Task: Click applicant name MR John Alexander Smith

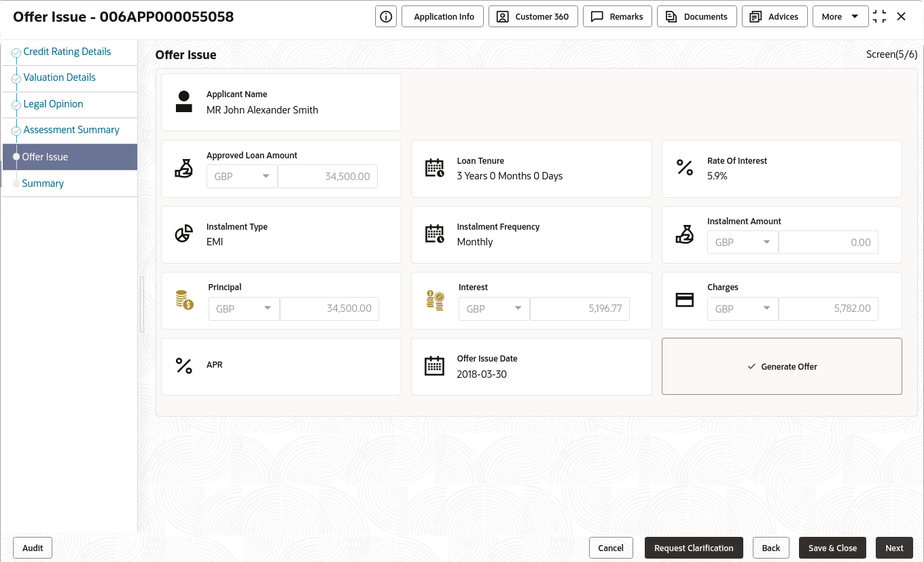Action: [262, 110]
